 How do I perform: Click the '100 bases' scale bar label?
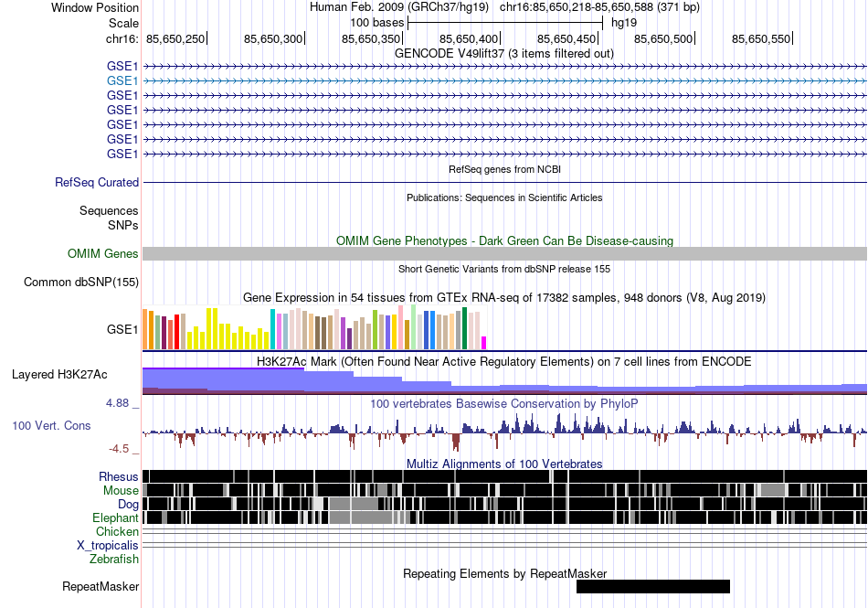click(x=376, y=23)
